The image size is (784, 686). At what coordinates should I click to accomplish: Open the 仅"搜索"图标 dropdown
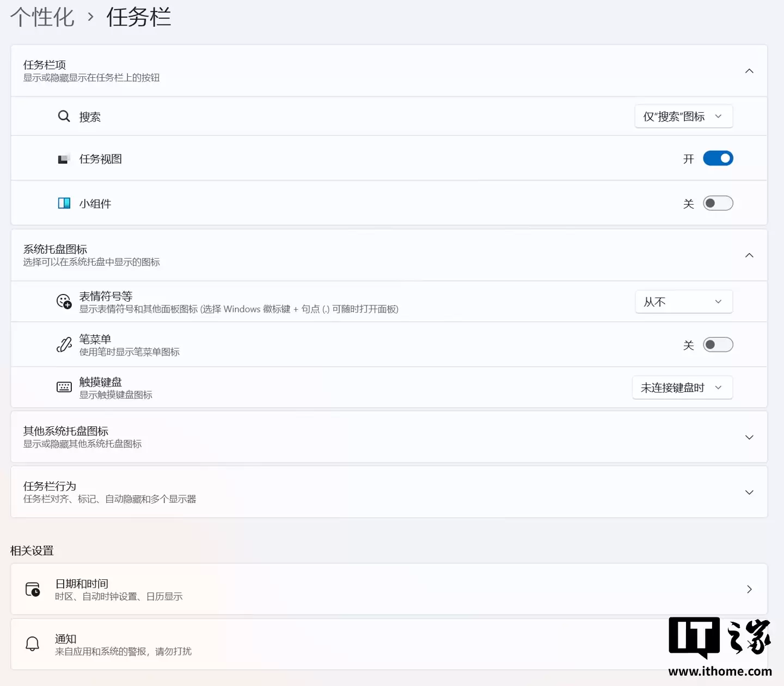click(x=683, y=116)
